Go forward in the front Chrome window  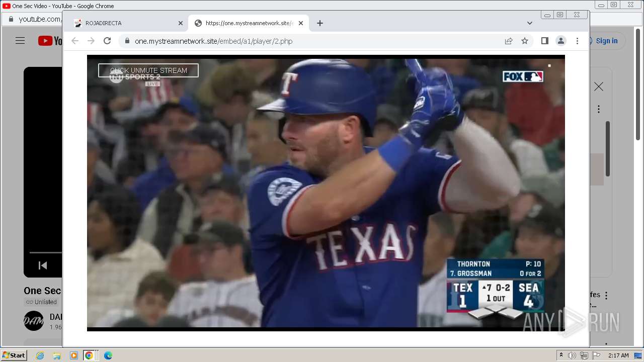click(91, 41)
